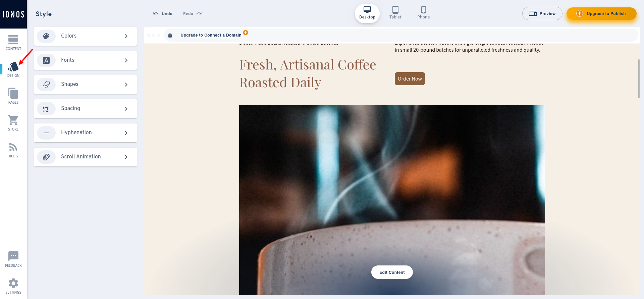This screenshot has width=644, height=299.
Task: Switch to Desktop view
Action: [x=367, y=14]
